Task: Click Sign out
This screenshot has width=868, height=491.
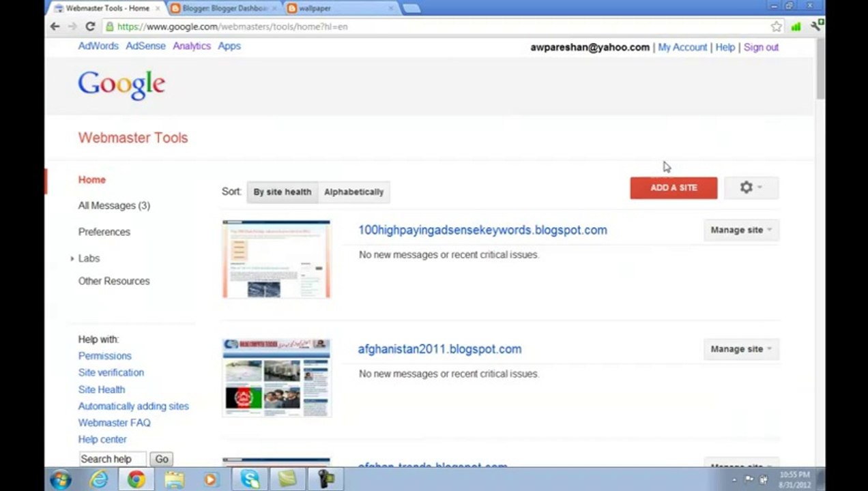Action: [x=761, y=47]
